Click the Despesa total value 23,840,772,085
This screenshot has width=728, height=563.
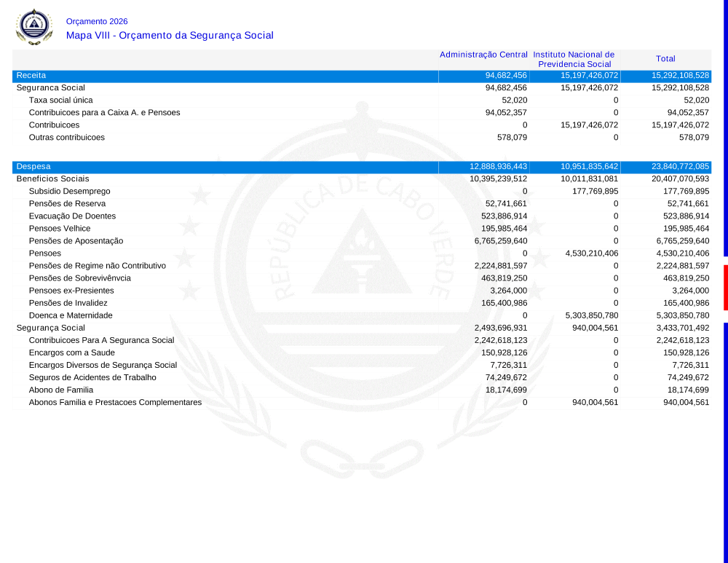tap(680, 167)
